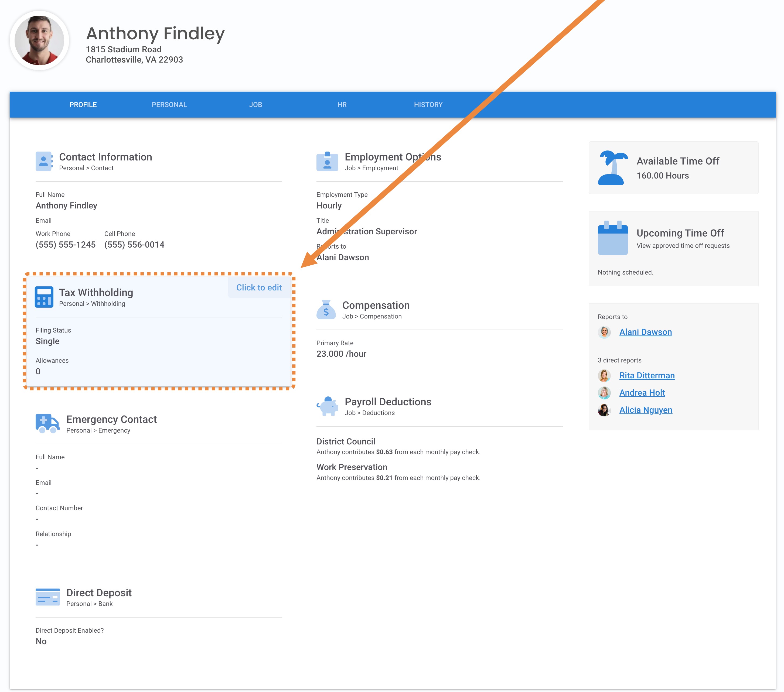Go to the HR tab
This screenshot has height=692, width=784.
click(x=342, y=105)
